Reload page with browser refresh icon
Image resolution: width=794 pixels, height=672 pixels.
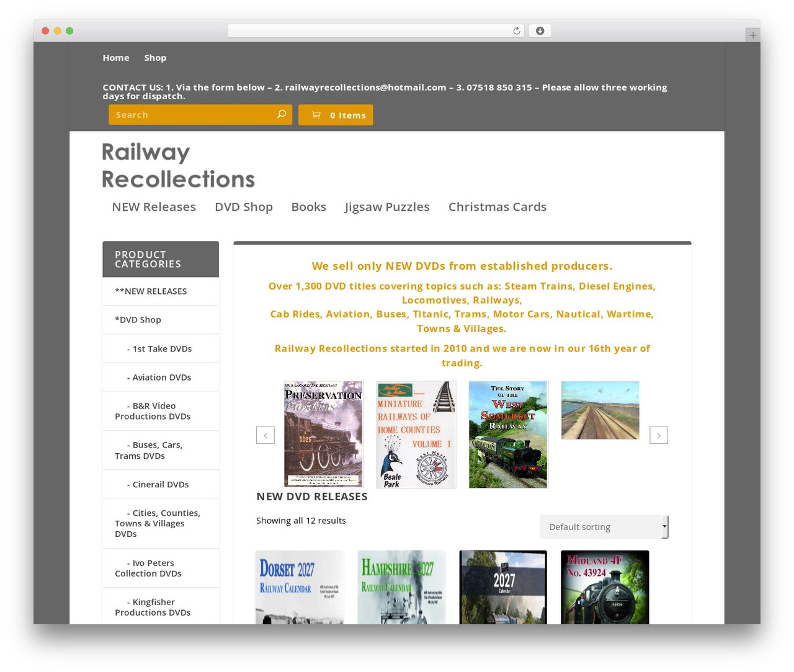pyautogui.click(x=516, y=31)
